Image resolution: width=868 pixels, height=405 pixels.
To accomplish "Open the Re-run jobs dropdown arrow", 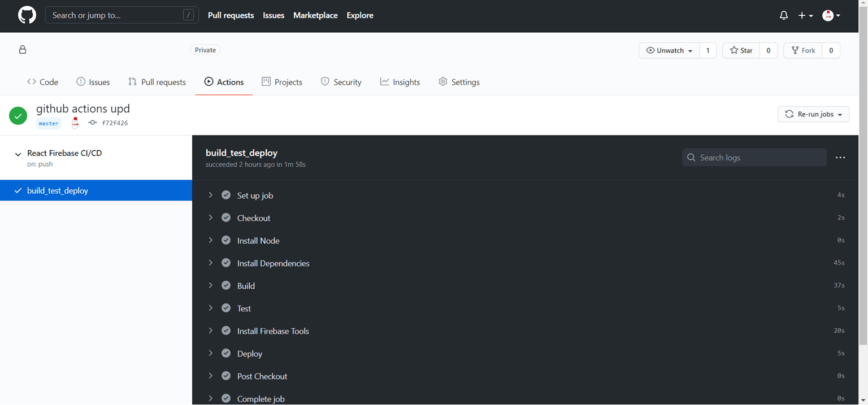I will pos(840,114).
